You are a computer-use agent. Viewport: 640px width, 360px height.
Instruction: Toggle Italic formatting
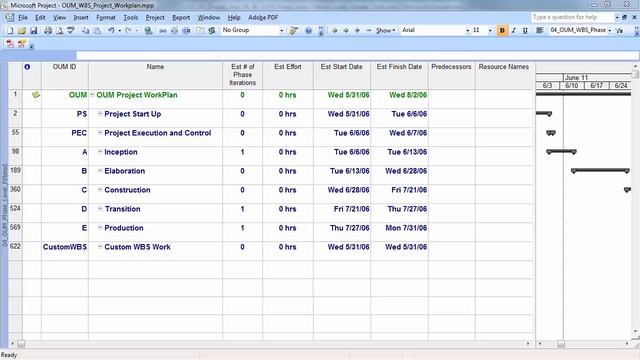point(513,30)
